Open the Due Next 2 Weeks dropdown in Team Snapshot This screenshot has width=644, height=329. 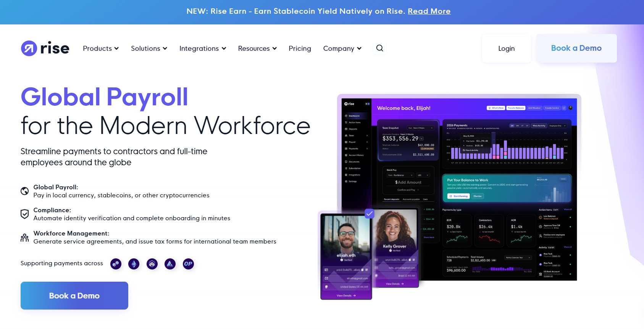point(421,128)
